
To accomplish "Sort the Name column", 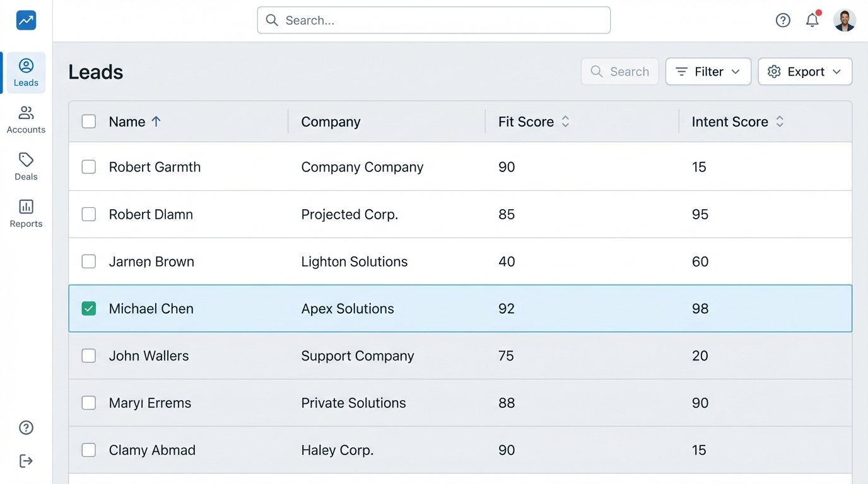I will click(156, 121).
